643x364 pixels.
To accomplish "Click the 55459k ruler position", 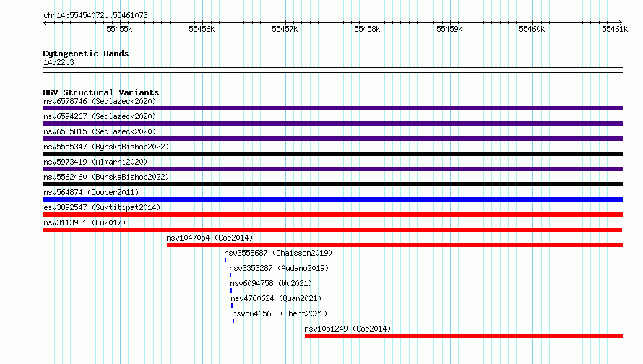I will pyautogui.click(x=449, y=29).
